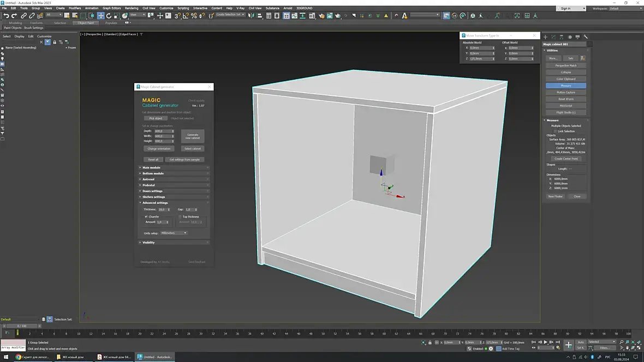644x362 pixels.
Task: Expand the Visibility rollout
Action: coord(148,242)
